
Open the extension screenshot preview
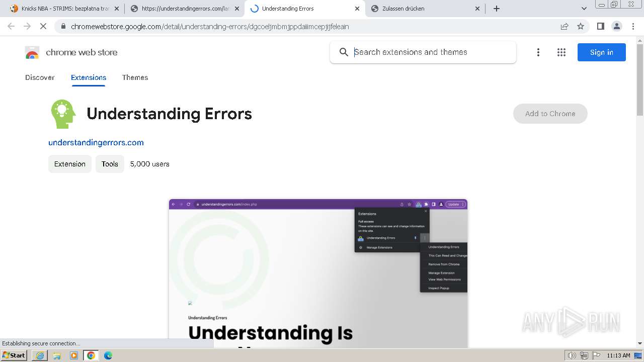pos(318,273)
